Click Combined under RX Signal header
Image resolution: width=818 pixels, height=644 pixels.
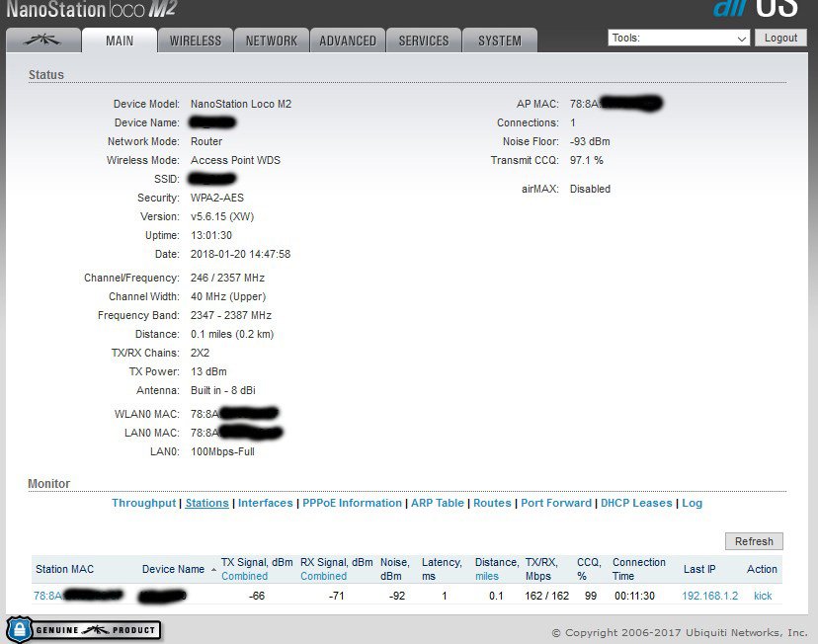click(323, 576)
